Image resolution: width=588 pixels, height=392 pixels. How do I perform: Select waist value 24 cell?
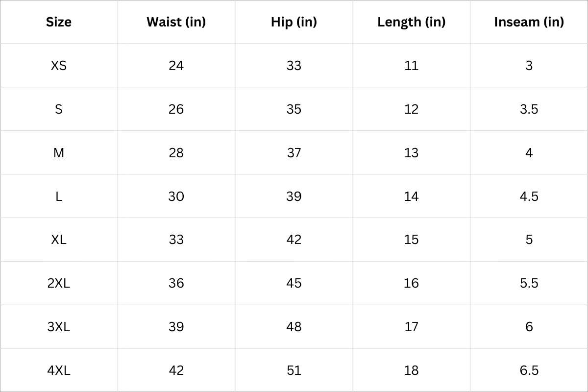pyautogui.click(x=176, y=66)
